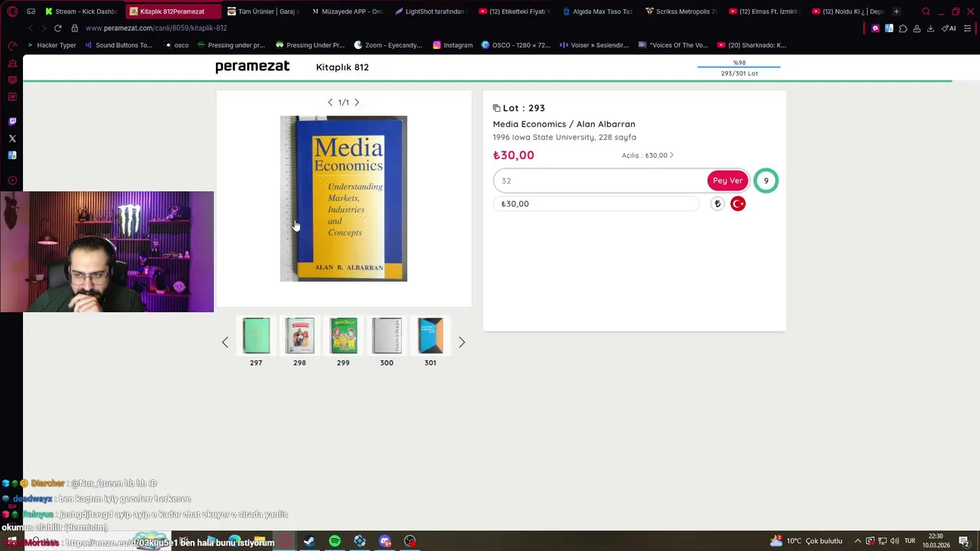The height and width of the screenshot is (551, 980).
Task: Switch to Müzayede APP tab
Action: [x=347, y=11]
